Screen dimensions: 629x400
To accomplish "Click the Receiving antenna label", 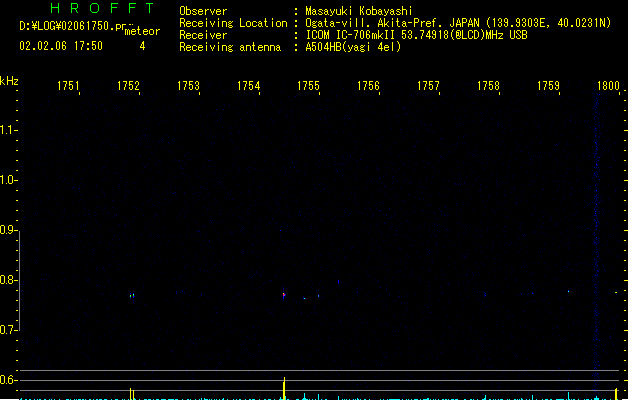I will click(x=230, y=47).
